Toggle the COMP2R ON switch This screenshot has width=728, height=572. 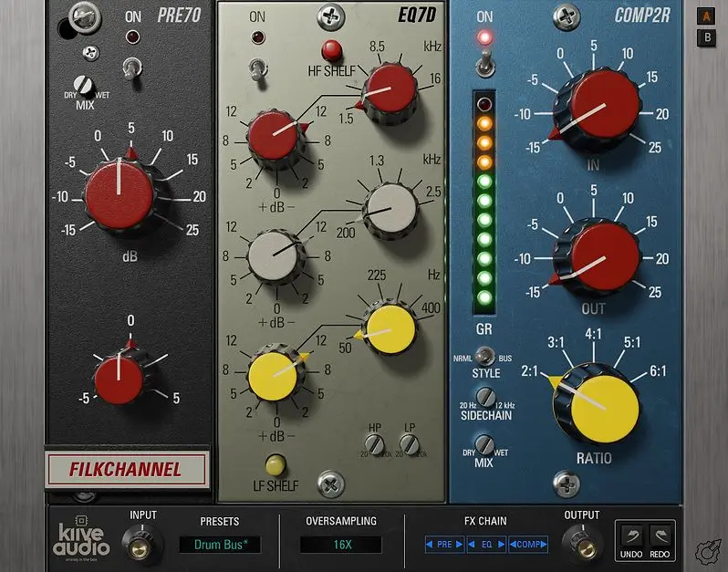coord(484,64)
